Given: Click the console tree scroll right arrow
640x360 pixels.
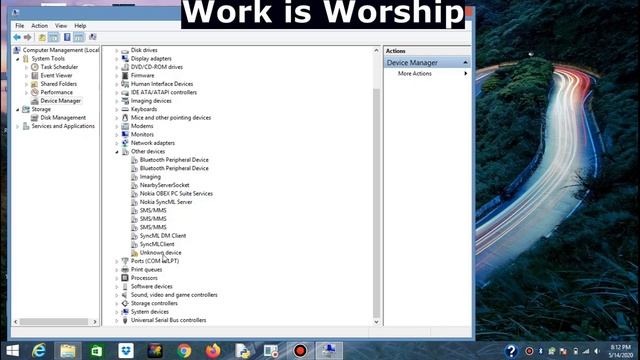Looking at the screenshot, I should click(x=95, y=322).
